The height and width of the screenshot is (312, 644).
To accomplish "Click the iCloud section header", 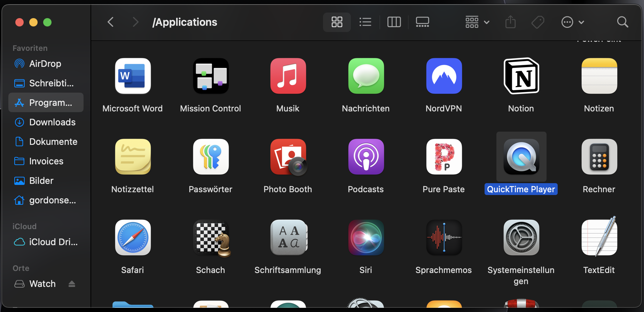I will [x=24, y=226].
